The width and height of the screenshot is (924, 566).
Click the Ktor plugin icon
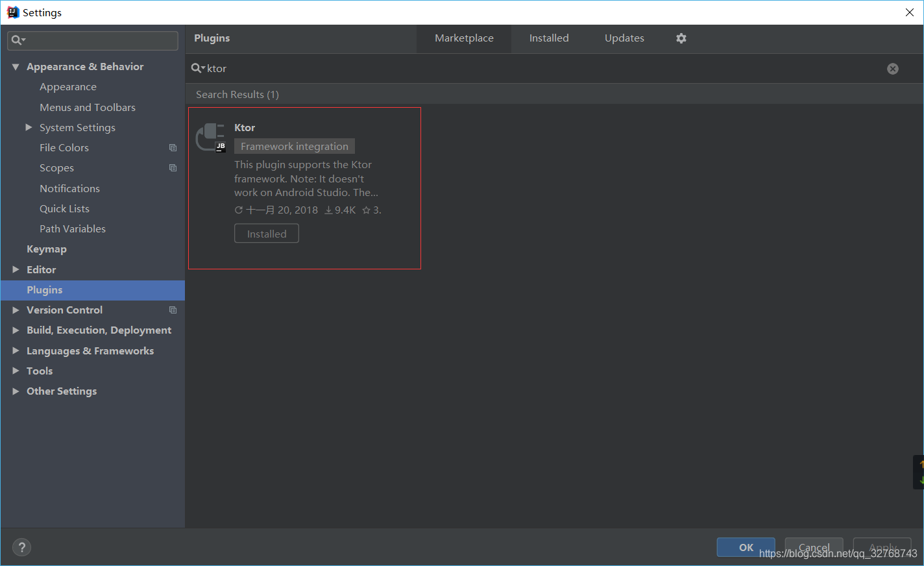coord(211,137)
